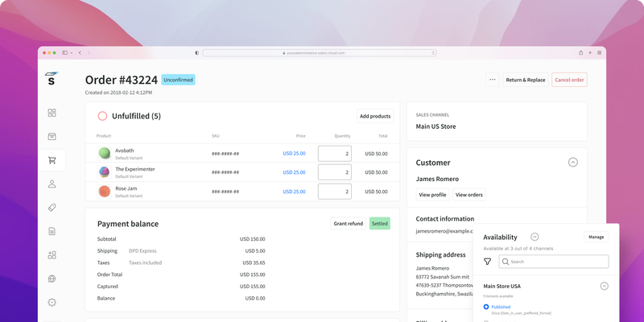Click the Settled status badge
This screenshot has height=322, width=644.
(379, 224)
